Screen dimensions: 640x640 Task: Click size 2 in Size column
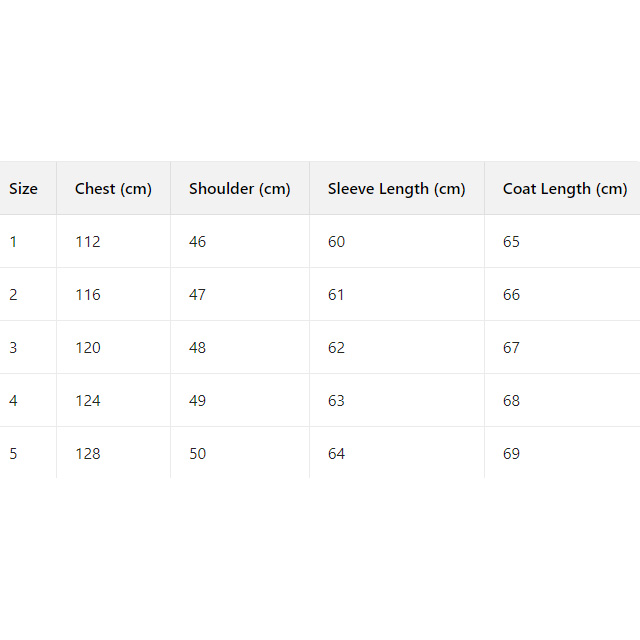(x=13, y=295)
